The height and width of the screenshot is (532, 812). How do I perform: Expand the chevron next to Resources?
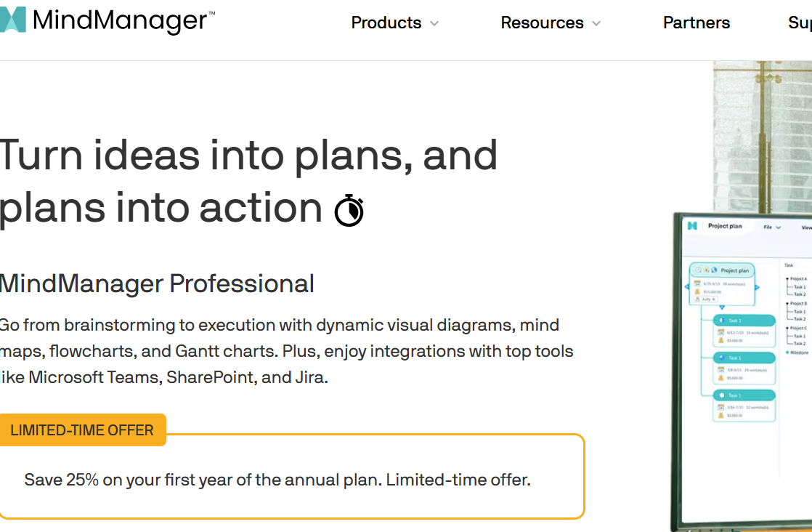point(596,23)
